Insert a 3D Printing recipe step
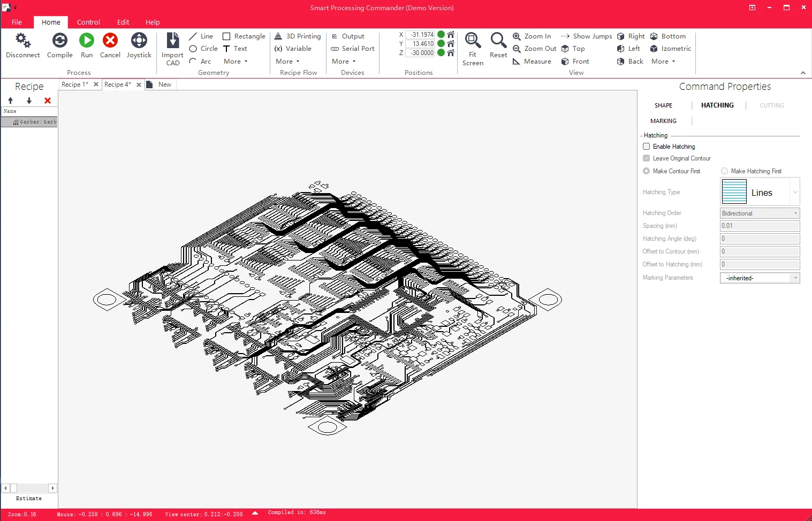Image resolution: width=812 pixels, height=521 pixels. [298, 36]
